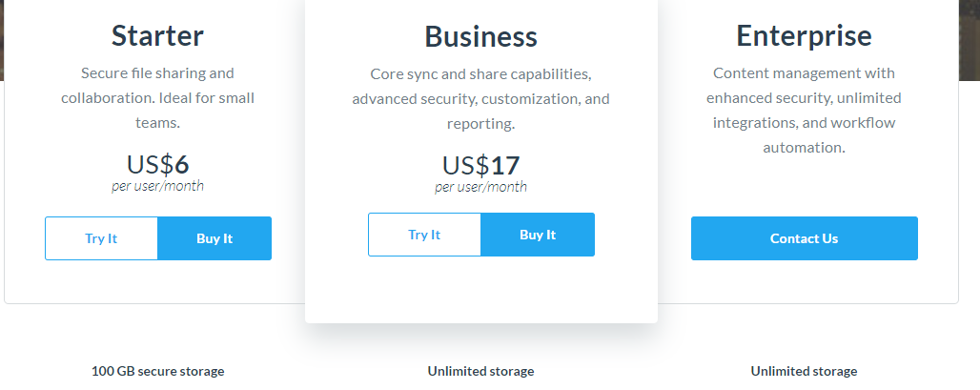This screenshot has width=980, height=390.
Task: Click Unlimited storage under the Business plan
Action: coord(481,371)
